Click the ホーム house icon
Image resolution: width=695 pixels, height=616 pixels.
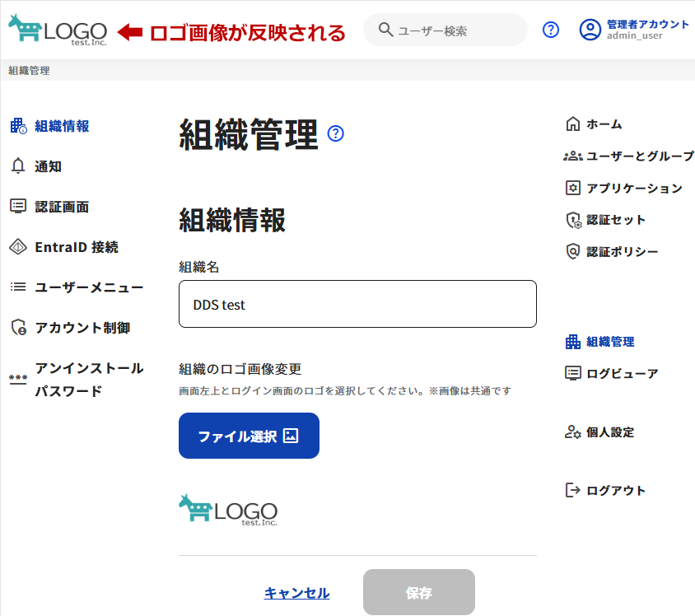(x=573, y=124)
